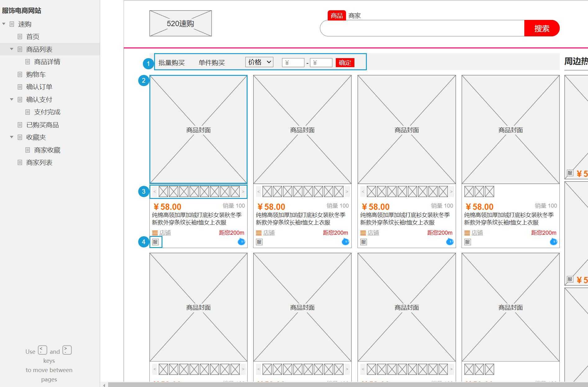Click into the search input field
The image size is (588, 387).
(x=419, y=28)
